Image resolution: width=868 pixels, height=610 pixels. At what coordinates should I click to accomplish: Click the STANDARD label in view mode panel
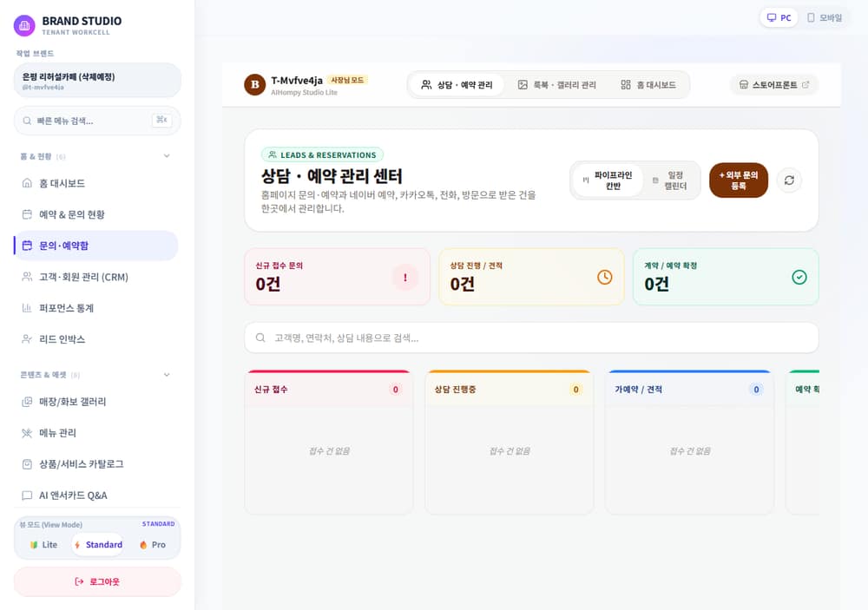158,523
